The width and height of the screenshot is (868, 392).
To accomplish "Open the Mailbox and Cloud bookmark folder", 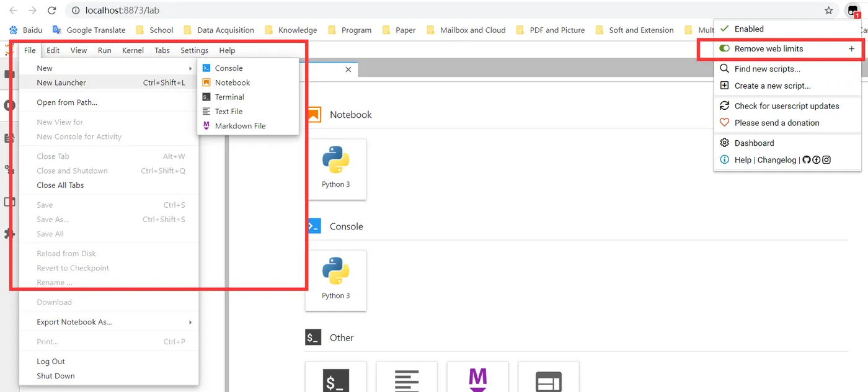I will (466, 30).
